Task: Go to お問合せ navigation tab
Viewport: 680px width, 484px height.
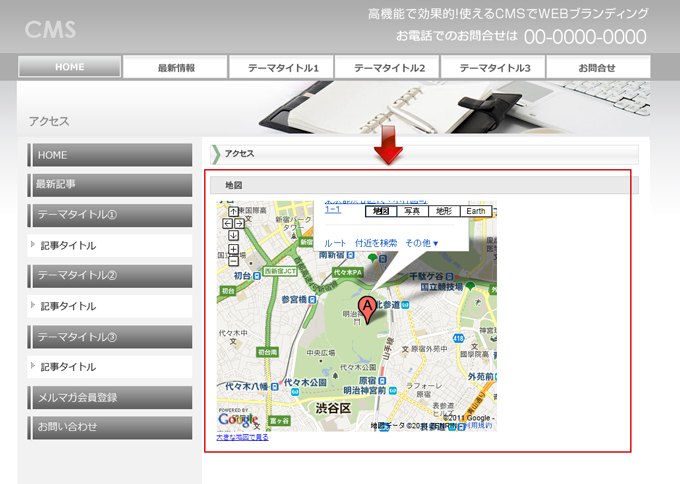Action: [596, 68]
